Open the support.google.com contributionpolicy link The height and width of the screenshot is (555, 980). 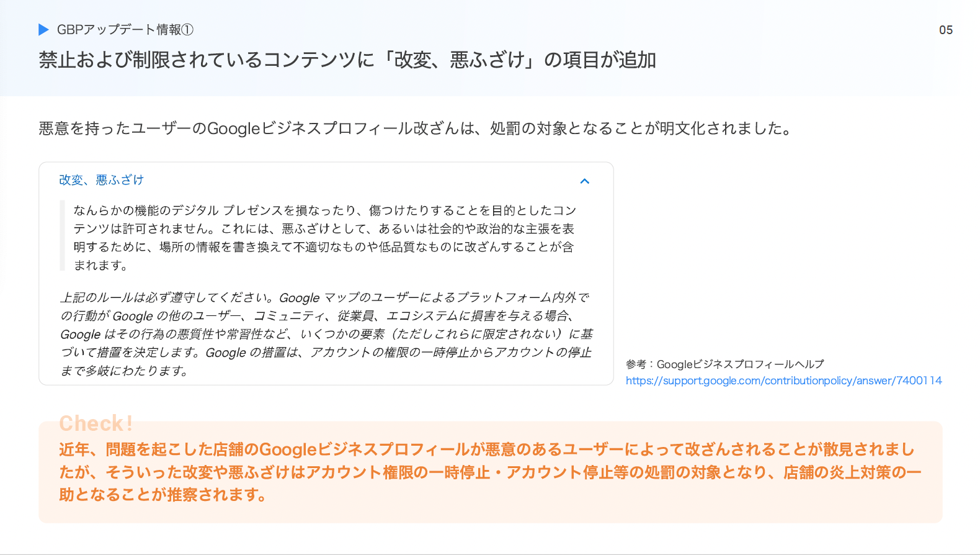click(783, 381)
